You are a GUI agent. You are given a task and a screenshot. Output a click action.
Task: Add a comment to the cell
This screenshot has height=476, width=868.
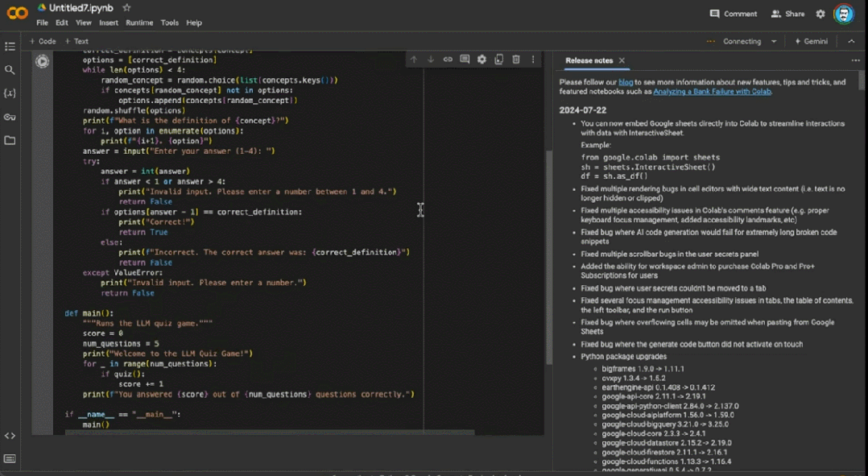pos(465,60)
